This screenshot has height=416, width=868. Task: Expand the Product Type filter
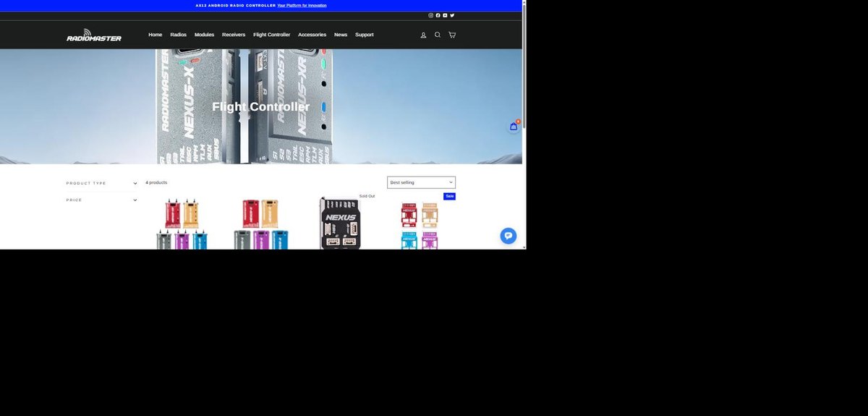point(101,183)
